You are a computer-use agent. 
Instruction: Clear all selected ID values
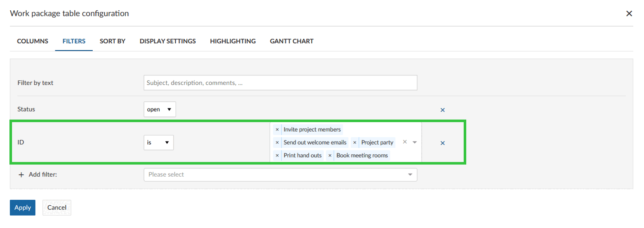404,142
